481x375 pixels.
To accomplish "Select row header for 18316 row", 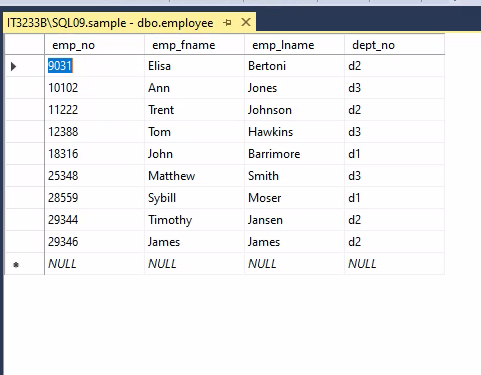I will pyautogui.click(x=25, y=154).
